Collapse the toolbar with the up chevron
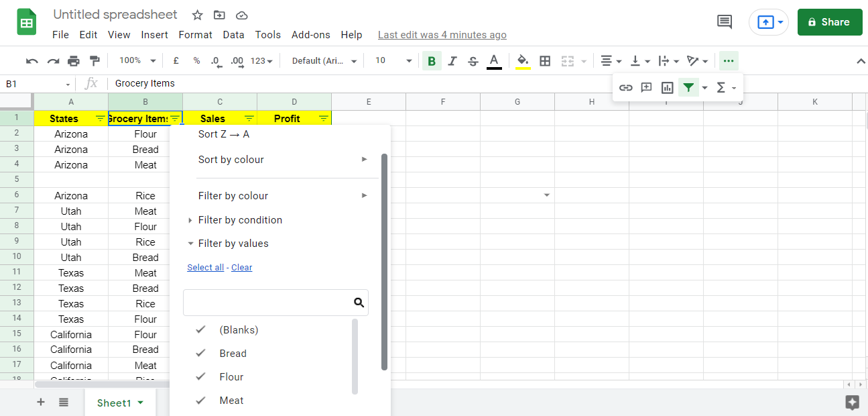 (861, 61)
